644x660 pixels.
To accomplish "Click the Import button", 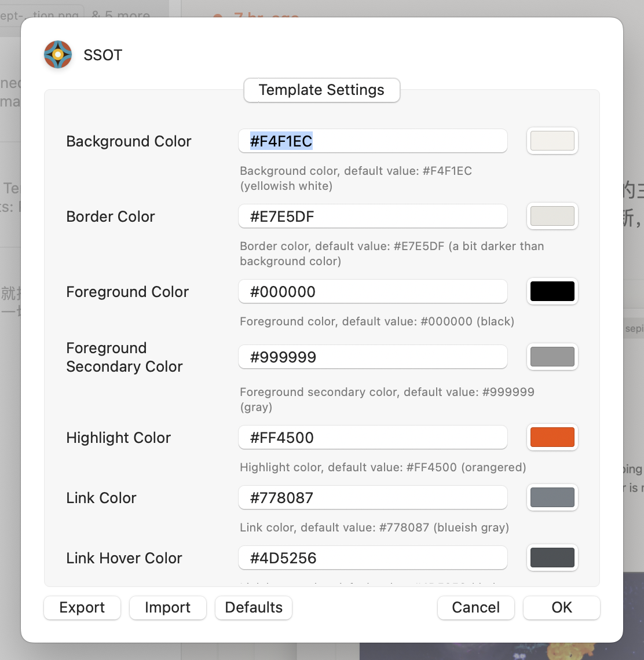I will pos(167,607).
